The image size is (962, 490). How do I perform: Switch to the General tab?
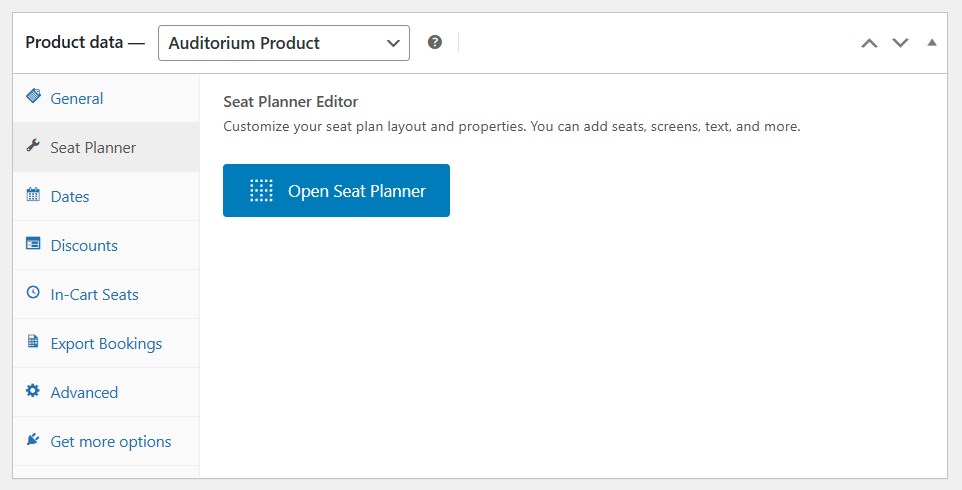pyautogui.click(x=77, y=98)
